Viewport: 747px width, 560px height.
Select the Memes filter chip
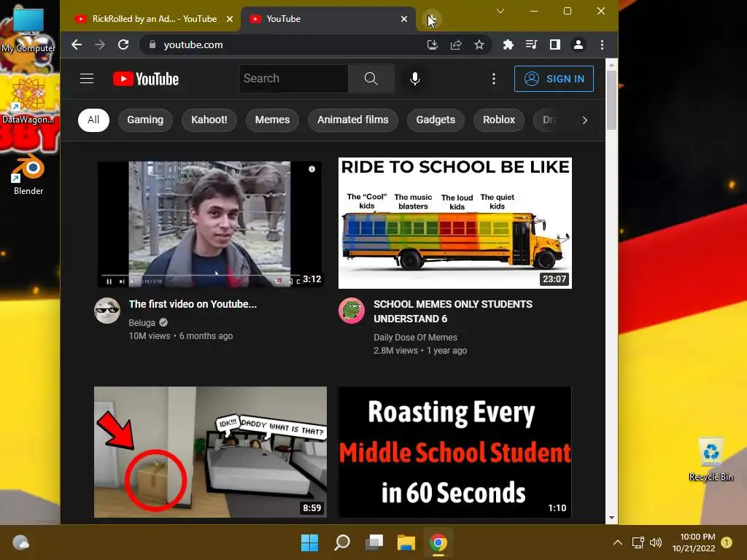point(273,120)
